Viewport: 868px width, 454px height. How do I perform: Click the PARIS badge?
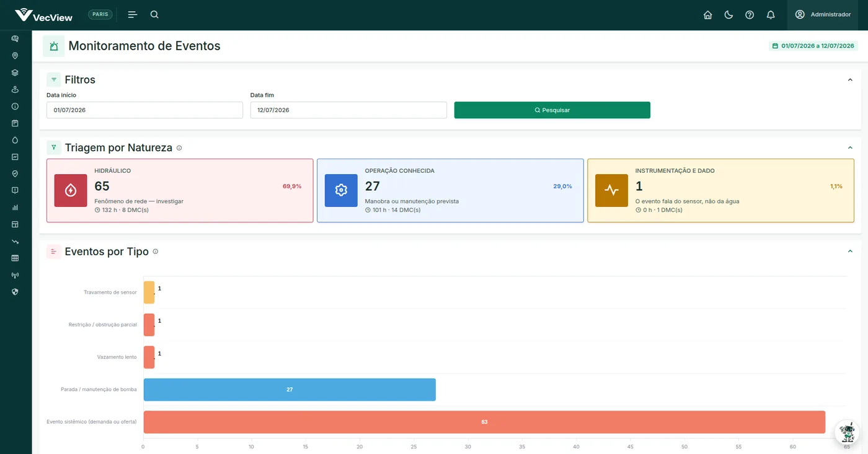(x=100, y=14)
